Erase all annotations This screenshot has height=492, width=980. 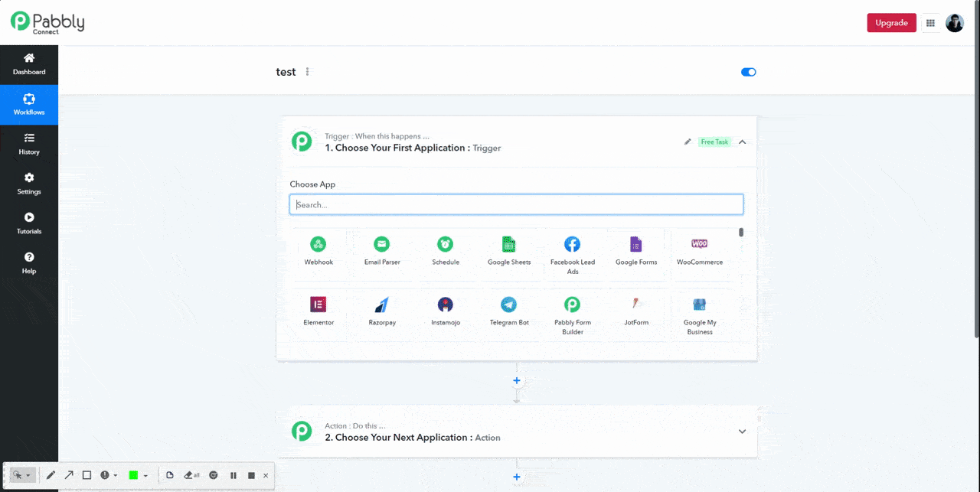click(192, 475)
